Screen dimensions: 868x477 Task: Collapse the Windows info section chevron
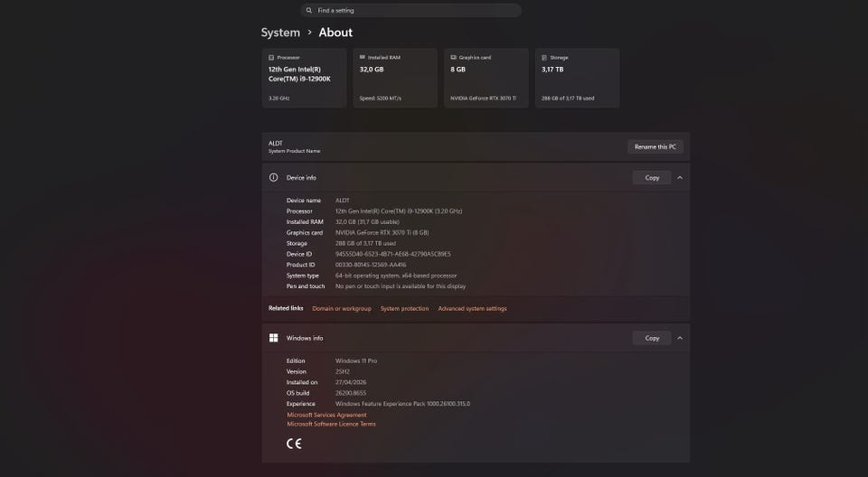(x=680, y=338)
